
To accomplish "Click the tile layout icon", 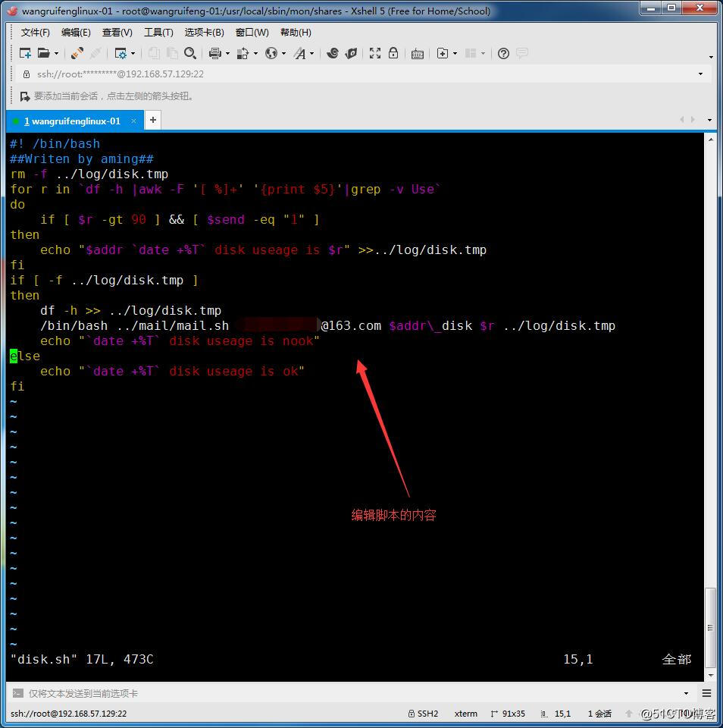I will (471, 53).
